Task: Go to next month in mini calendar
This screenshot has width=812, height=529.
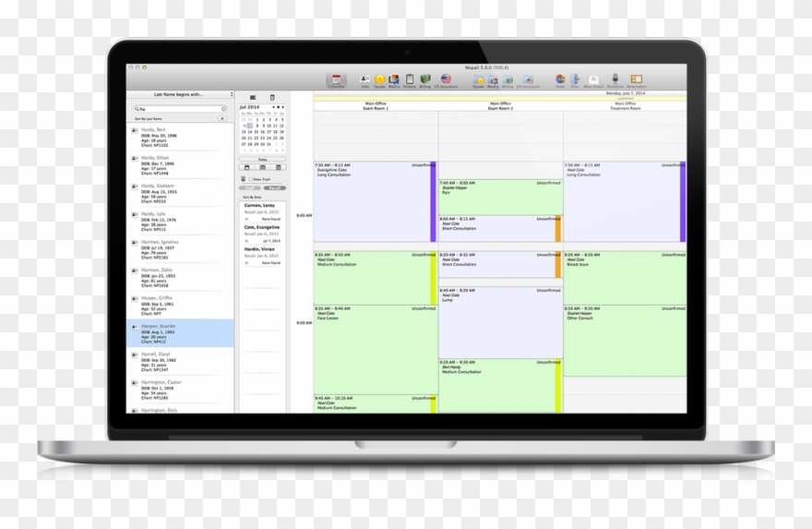Action: (x=282, y=107)
